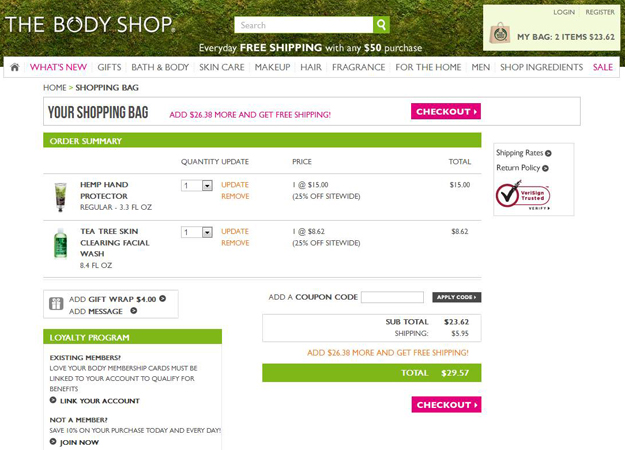The image size is (625, 450).
Task: Click Update for Tea Tree Facial Wash
Action: tap(235, 231)
